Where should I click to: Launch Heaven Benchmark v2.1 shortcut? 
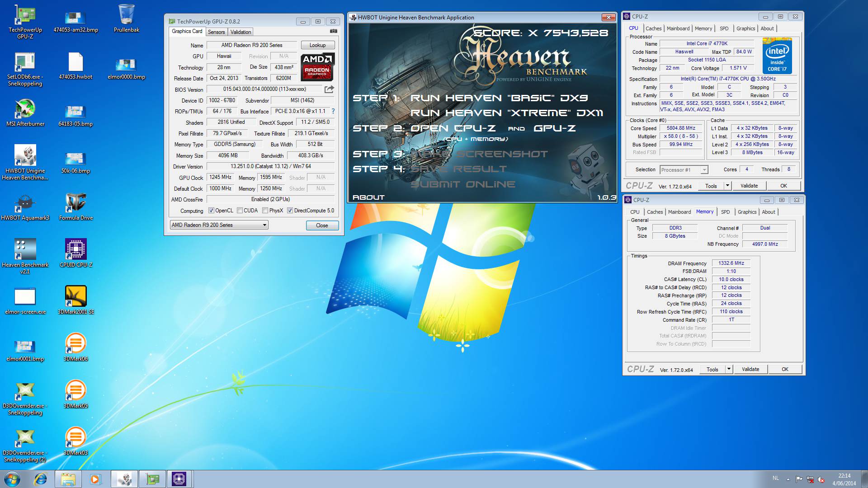pos(25,256)
